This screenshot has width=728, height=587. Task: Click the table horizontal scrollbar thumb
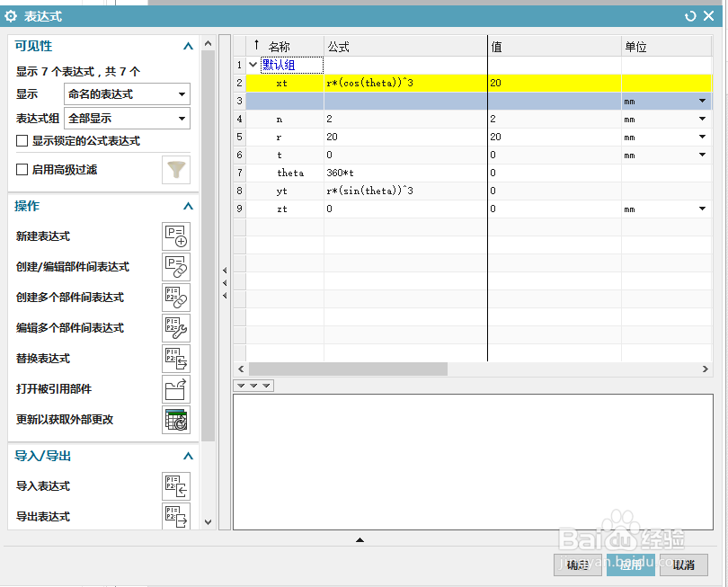[x=348, y=369]
